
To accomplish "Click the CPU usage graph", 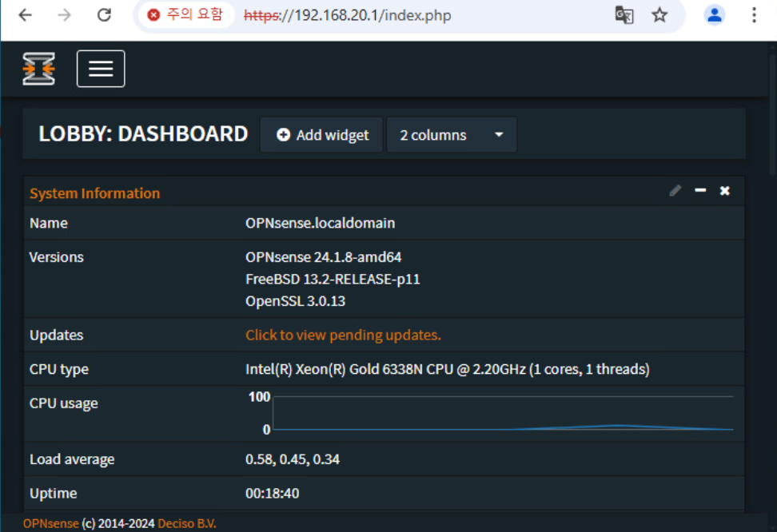I will pos(503,413).
